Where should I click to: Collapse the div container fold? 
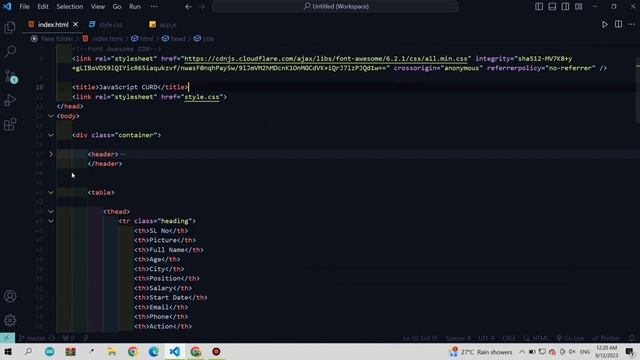coord(51,135)
